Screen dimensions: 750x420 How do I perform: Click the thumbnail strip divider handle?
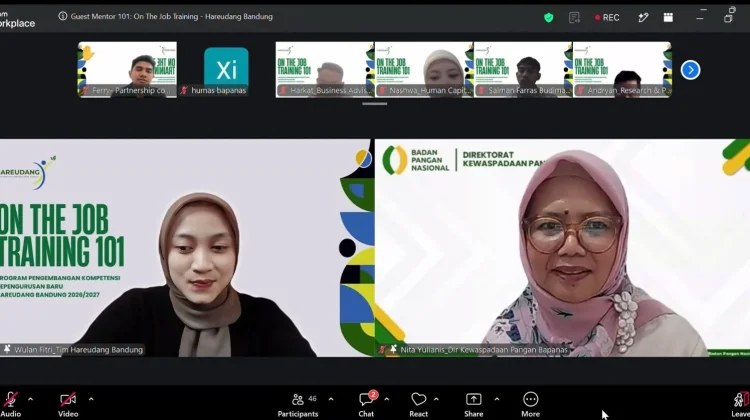(375, 103)
